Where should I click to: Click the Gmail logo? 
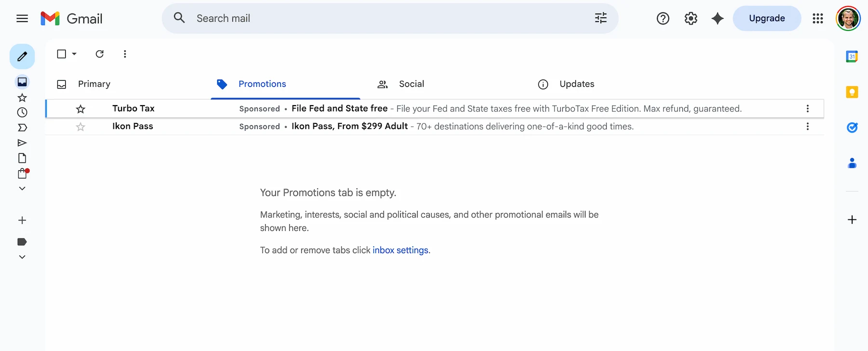pyautogui.click(x=71, y=18)
